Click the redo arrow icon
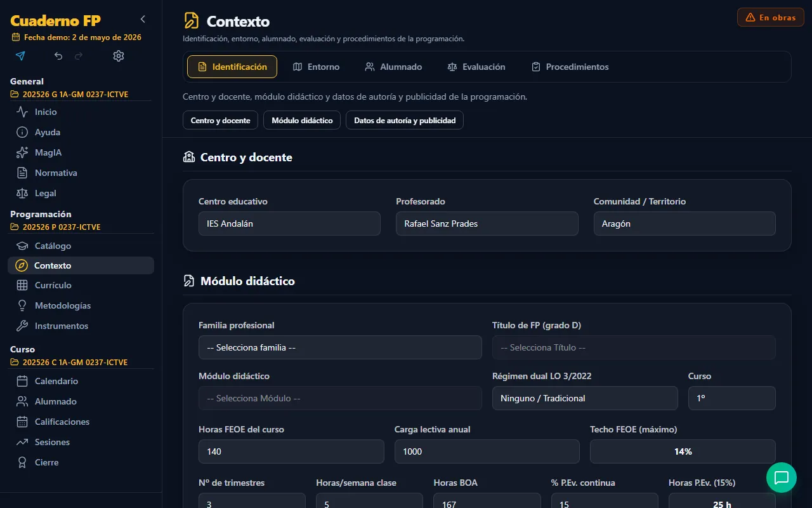 click(x=79, y=56)
